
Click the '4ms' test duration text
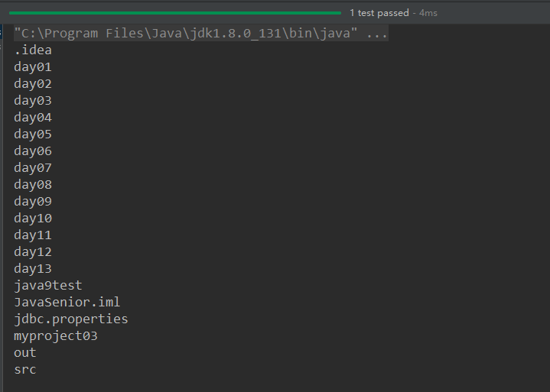point(428,13)
